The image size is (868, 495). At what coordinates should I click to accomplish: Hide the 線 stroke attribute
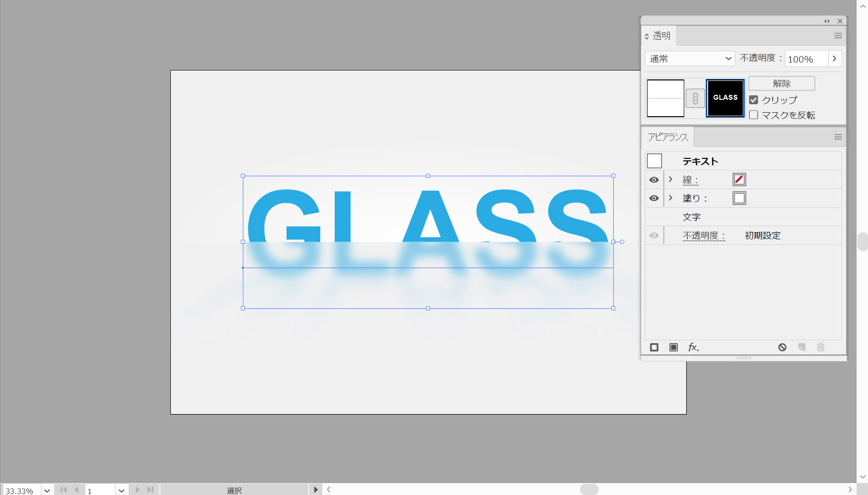pyautogui.click(x=654, y=180)
